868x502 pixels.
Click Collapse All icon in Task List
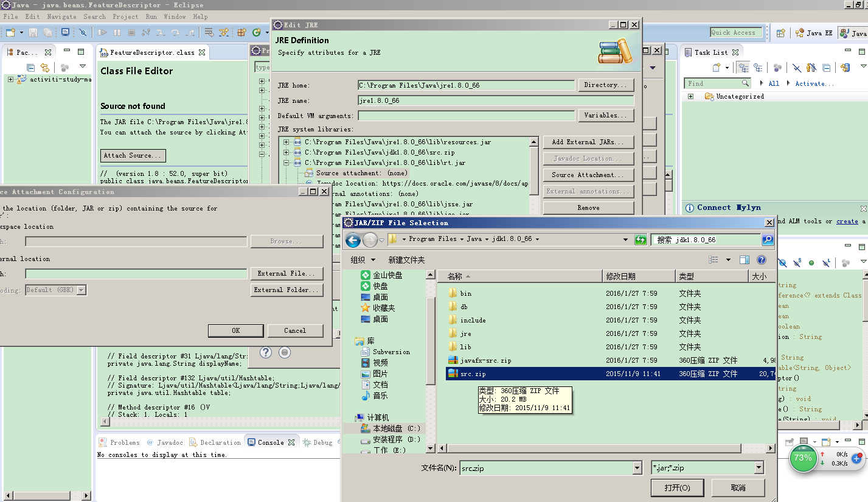pyautogui.click(x=826, y=68)
